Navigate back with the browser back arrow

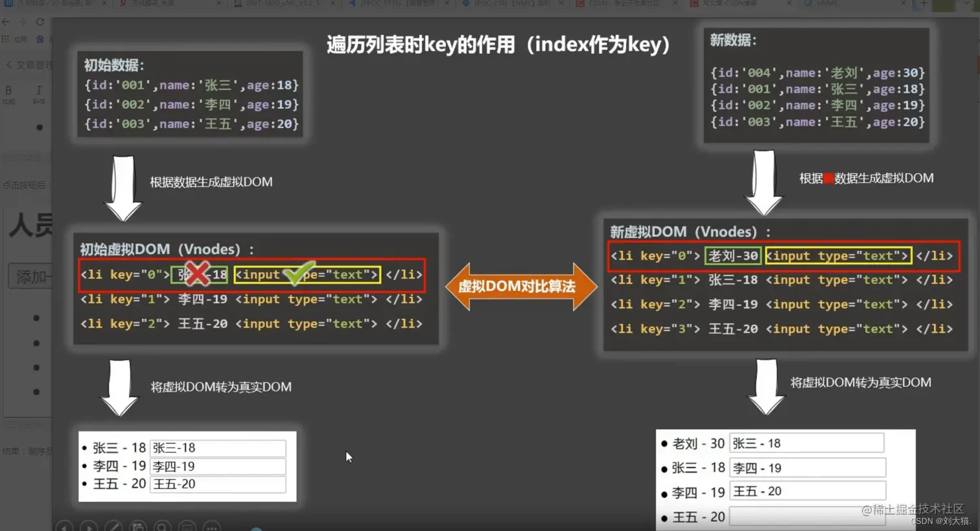pyautogui.click(x=6, y=21)
